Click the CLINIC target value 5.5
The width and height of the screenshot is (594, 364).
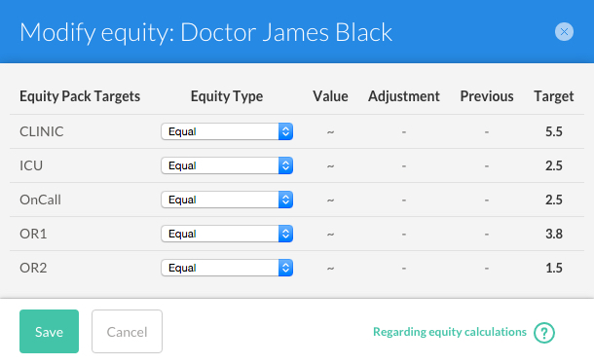coord(554,131)
